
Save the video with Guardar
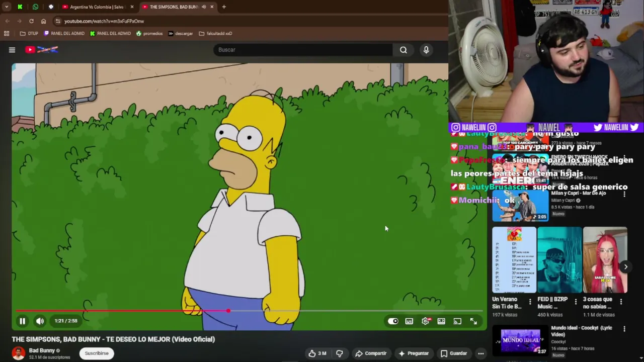click(453, 353)
